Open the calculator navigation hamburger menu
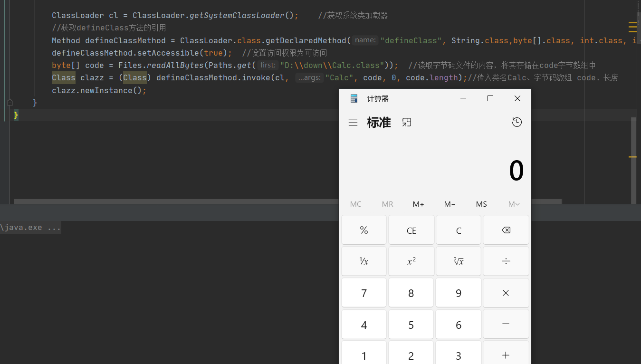 [353, 123]
